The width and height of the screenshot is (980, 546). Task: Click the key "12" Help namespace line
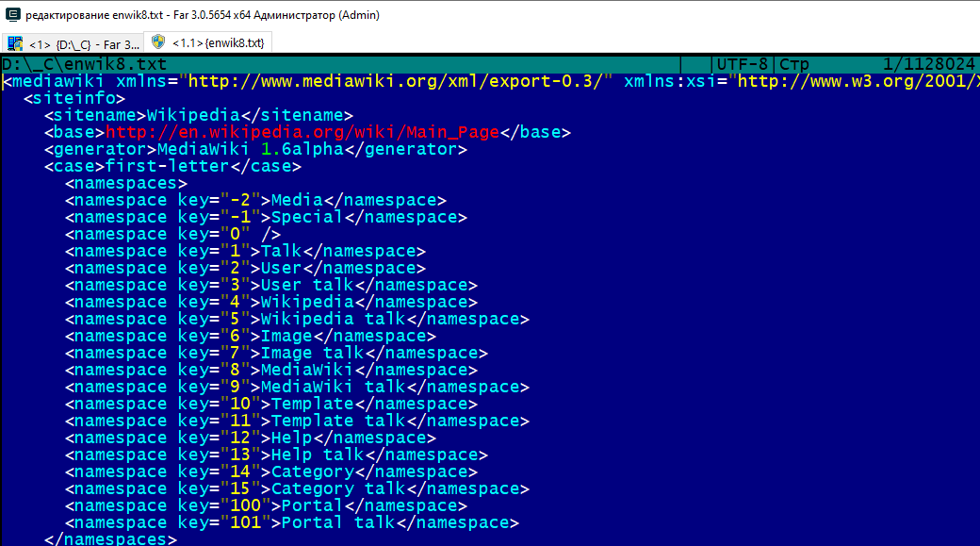pos(251,438)
